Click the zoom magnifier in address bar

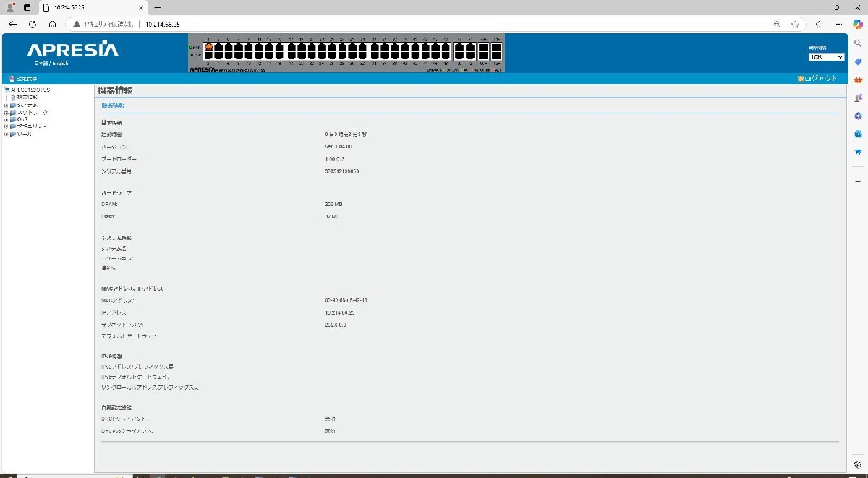point(777,24)
